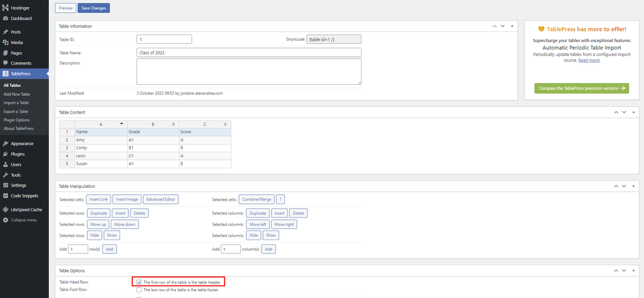644x298 pixels.
Task: Hide the selected rows
Action: [94, 236]
